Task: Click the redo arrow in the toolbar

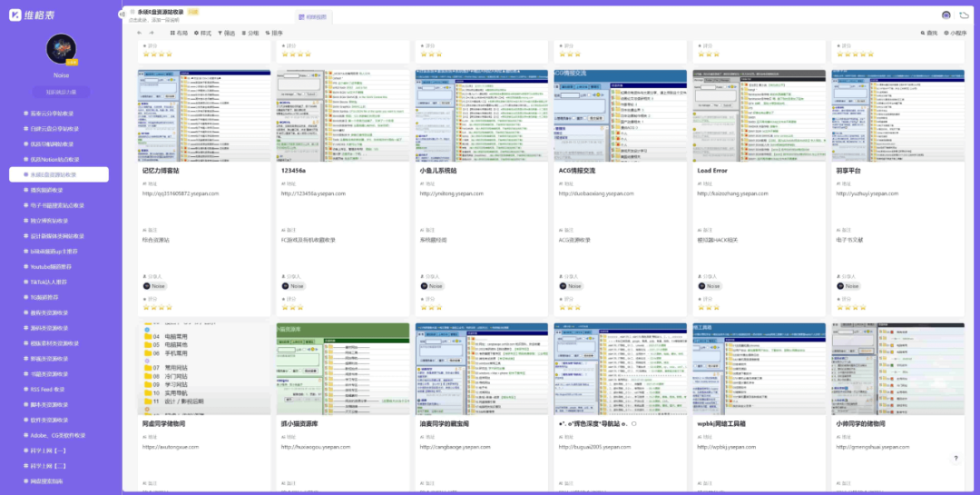Action: [152, 33]
